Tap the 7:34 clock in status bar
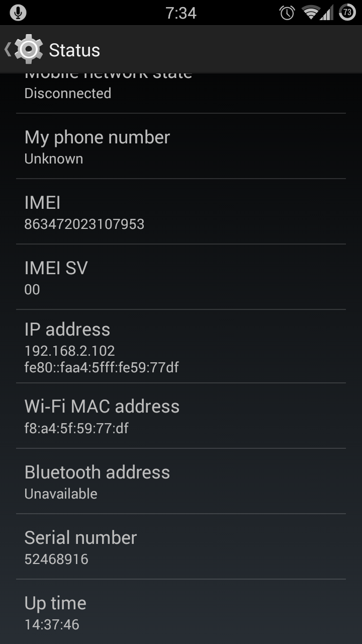Screen dimensions: 362x644 [181, 13]
